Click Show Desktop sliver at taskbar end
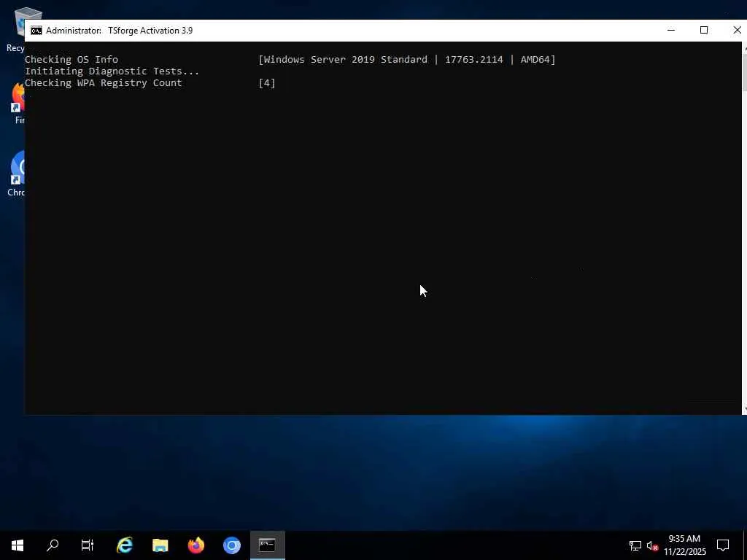Screen dimensions: 747x560 pyautogui.click(x=745, y=545)
